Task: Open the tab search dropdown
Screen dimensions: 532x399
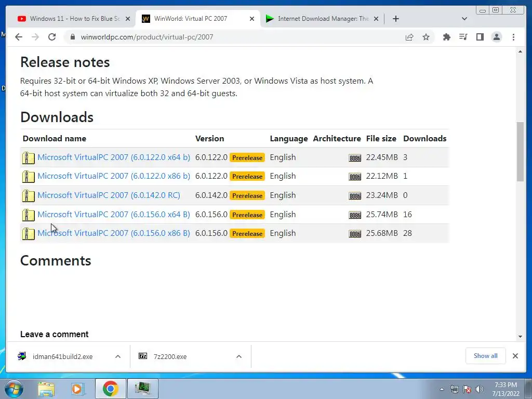Action: (464, 19)
